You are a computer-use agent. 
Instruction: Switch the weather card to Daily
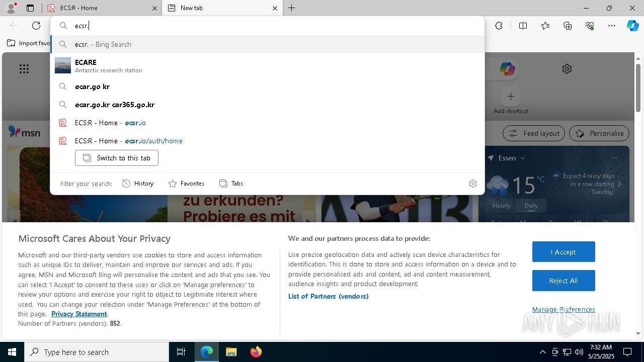coord(531,206)
